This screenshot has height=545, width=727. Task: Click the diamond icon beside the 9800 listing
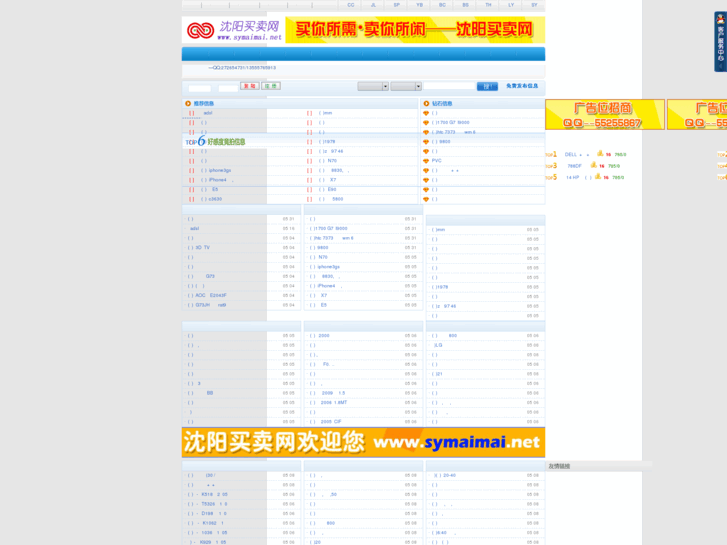pyautogui.click(x=426, y=142)
